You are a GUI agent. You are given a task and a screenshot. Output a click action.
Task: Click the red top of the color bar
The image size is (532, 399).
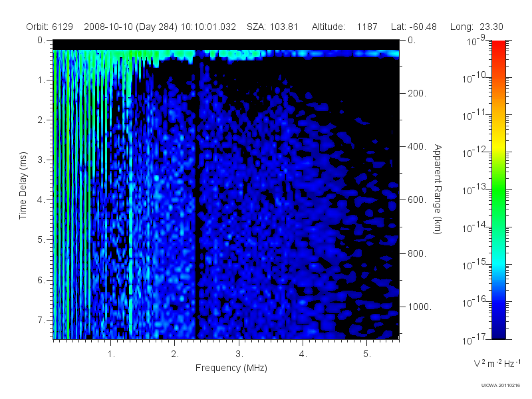coord(498,51)
